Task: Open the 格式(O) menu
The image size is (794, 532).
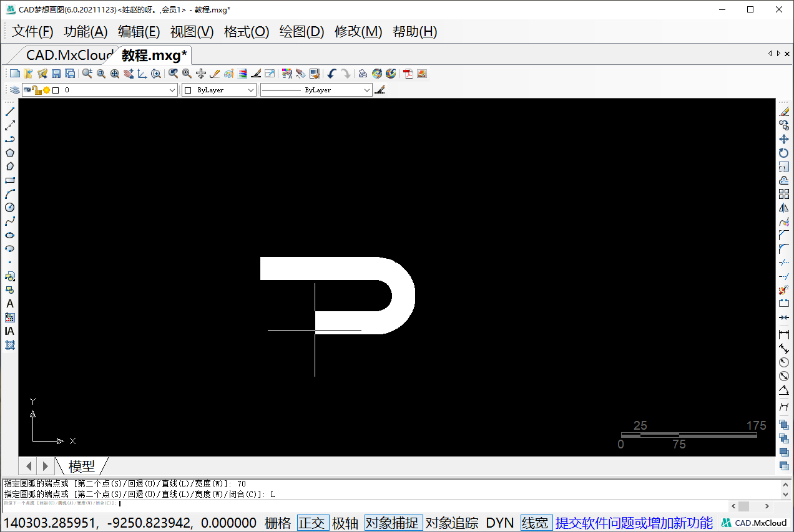Action: click(x=247, y=32)
